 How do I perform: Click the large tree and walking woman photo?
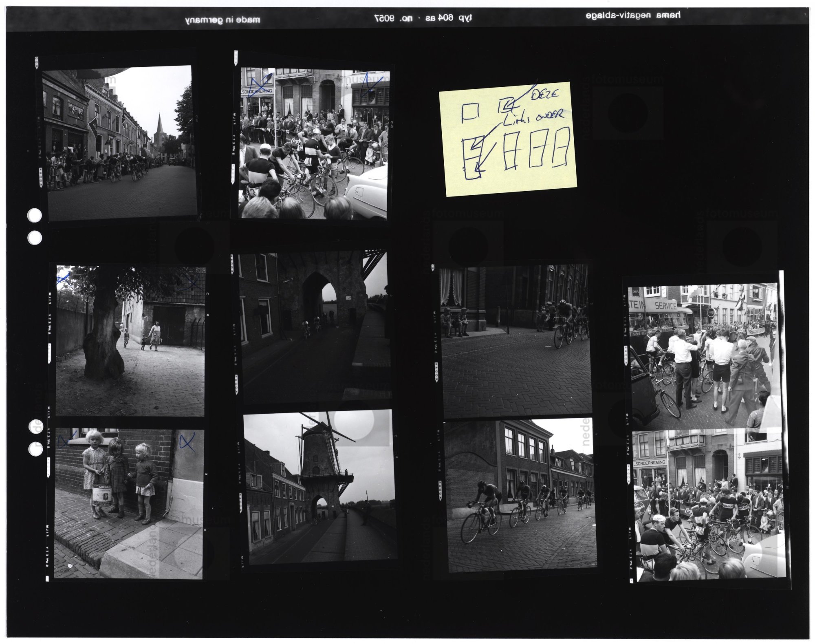(130, 340)
